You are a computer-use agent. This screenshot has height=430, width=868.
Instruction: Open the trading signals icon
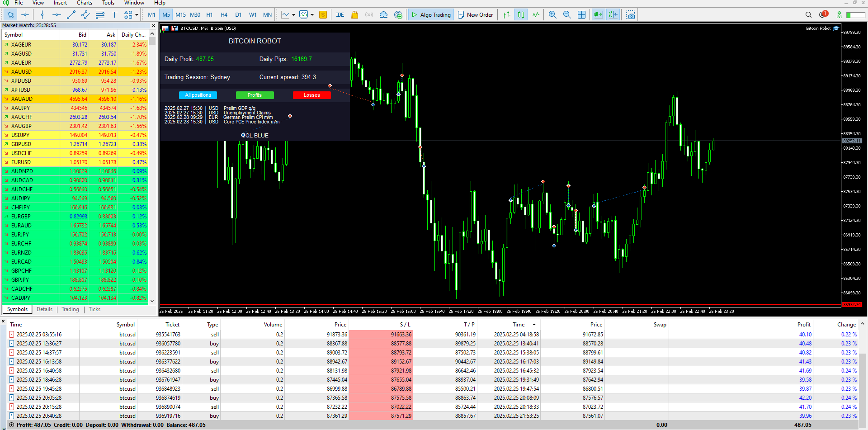coord(369,15)
